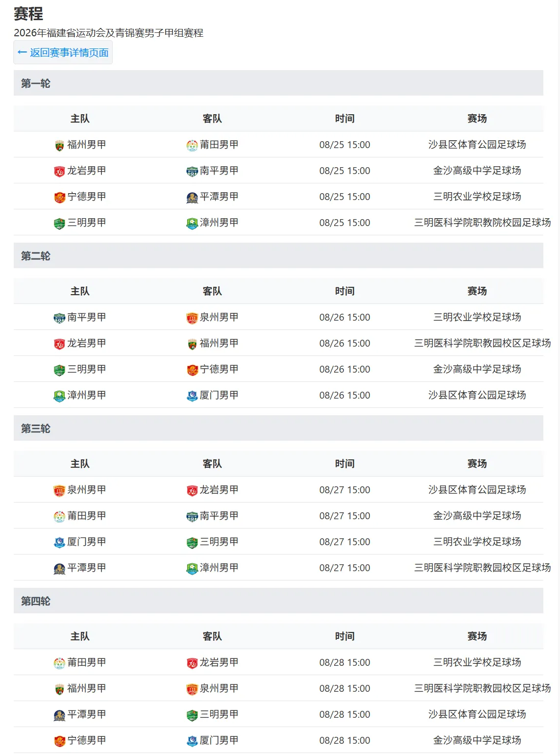The height and width of the screenshot is (756, 560).
Task: Select the 第二轮 section header
Action: 278,255
